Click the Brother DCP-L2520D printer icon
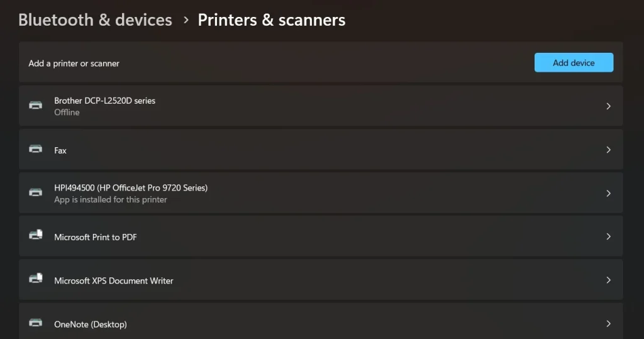Screen dimensions: 644x339 click(36, 106)
